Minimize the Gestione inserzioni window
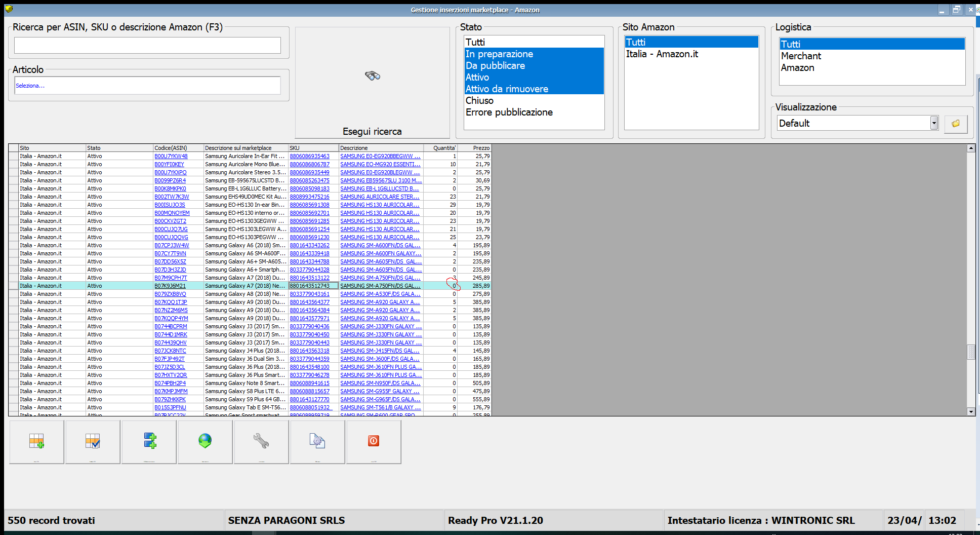 point(942,10)
